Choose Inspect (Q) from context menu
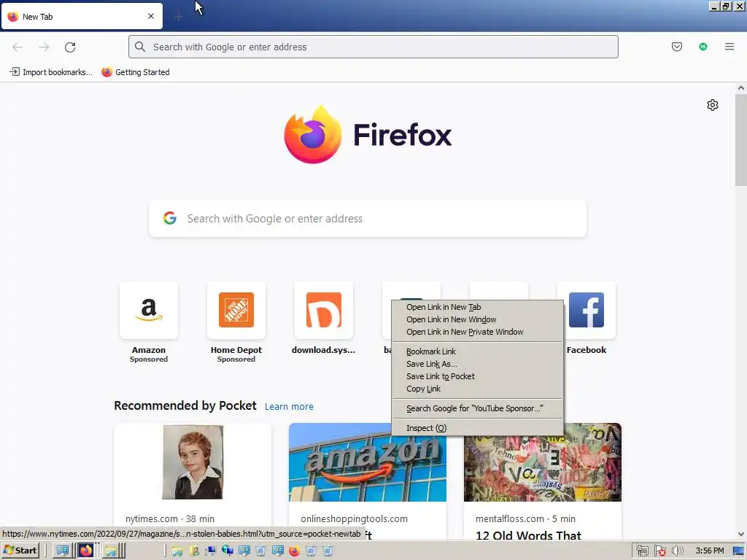 477,428
